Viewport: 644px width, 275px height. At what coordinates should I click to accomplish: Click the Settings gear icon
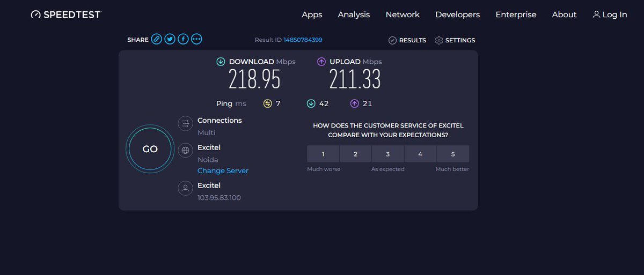[439, 40]
